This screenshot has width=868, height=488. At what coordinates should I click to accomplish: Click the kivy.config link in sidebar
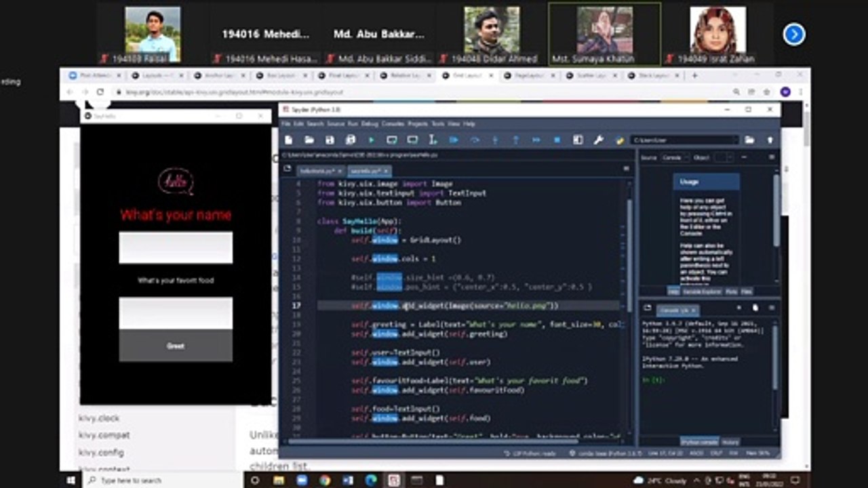point(101,452)
